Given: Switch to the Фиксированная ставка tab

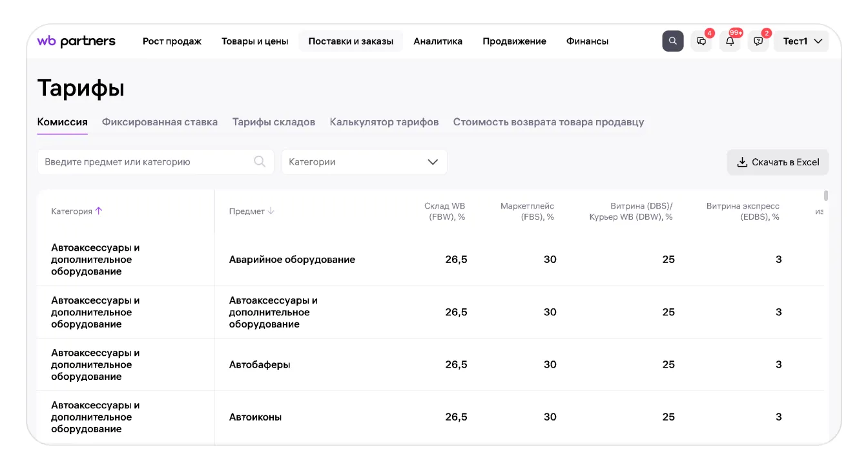Looking at the screenshot, I should pyautogui.click(x=160, y=122).
